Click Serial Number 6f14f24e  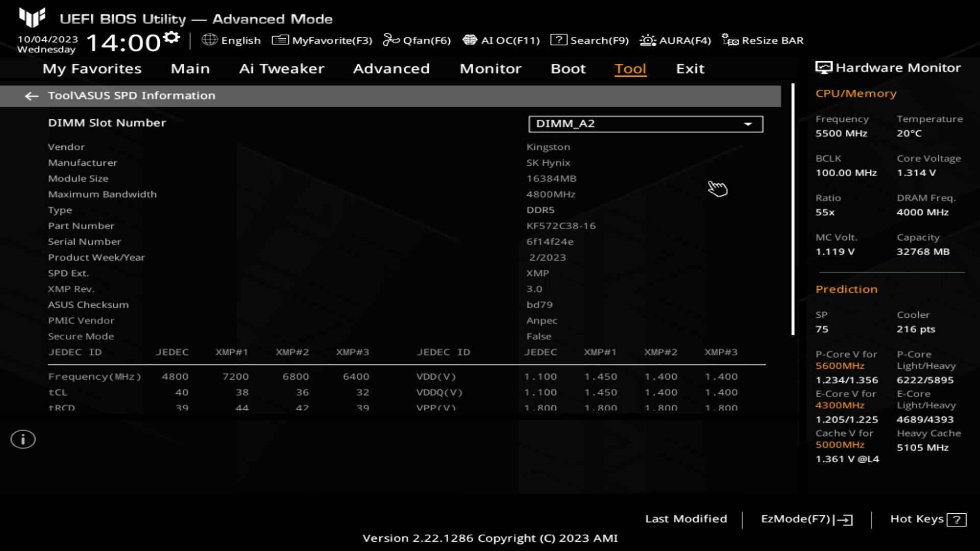(550, 242)
